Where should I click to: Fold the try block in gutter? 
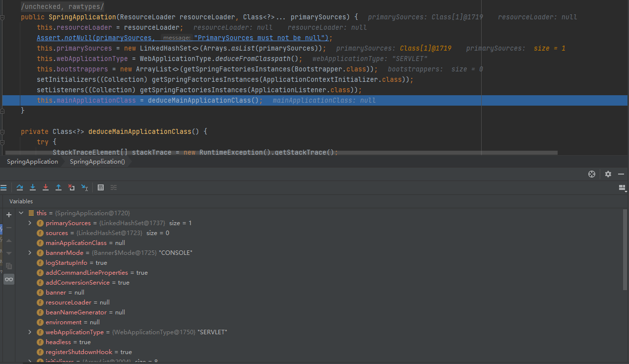[3, 142]
